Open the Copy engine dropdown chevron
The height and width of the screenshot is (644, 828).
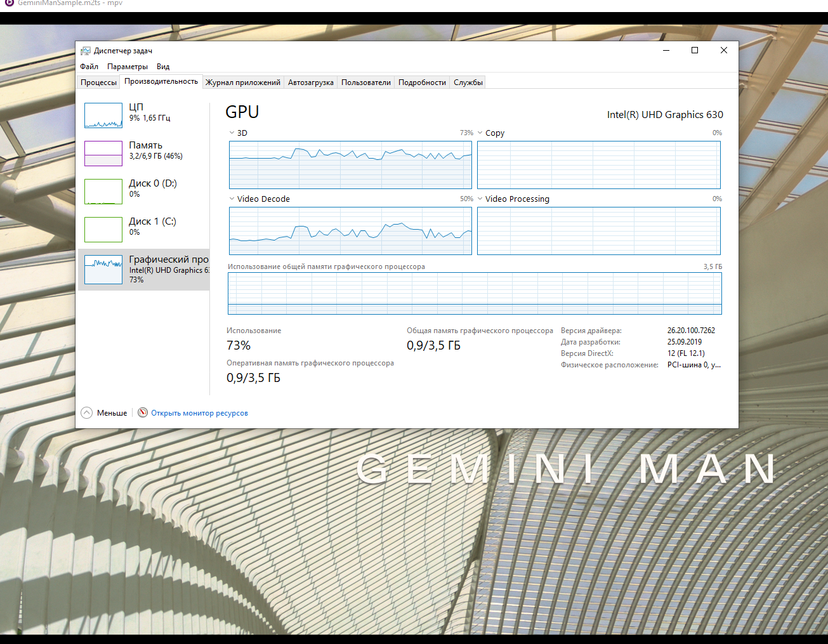480,133
